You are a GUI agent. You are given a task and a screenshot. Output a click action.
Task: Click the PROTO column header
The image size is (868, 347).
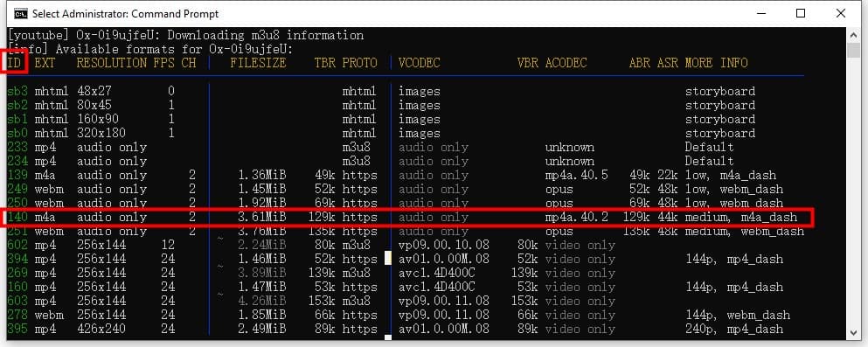tap(359, 63)
